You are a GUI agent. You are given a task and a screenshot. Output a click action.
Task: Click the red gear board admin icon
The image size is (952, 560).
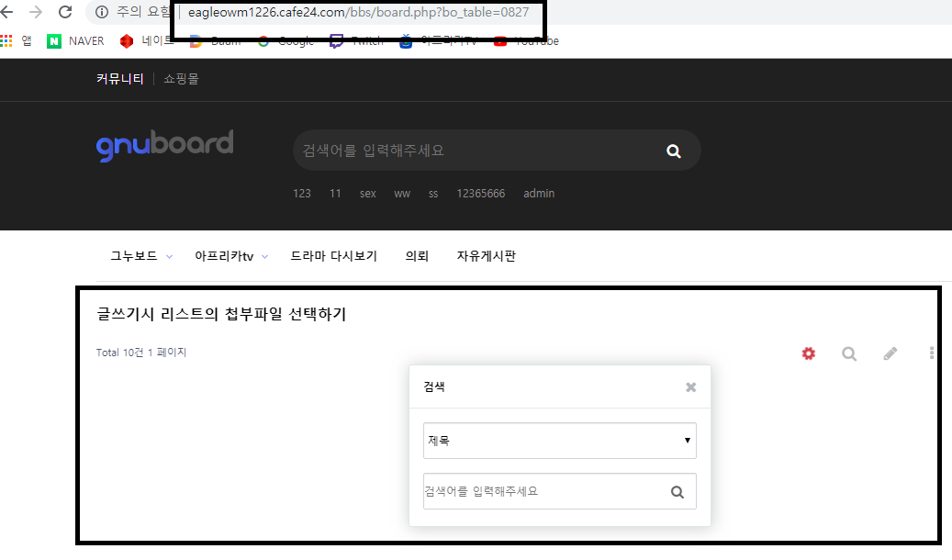[x=808, y=353]
